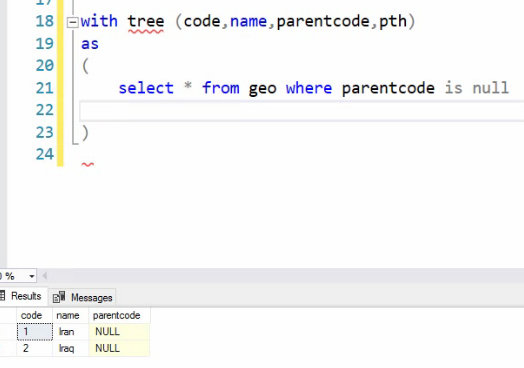
Task: Switch to the Messages tab
Action: pyautogui.click(x=83, y=297)
